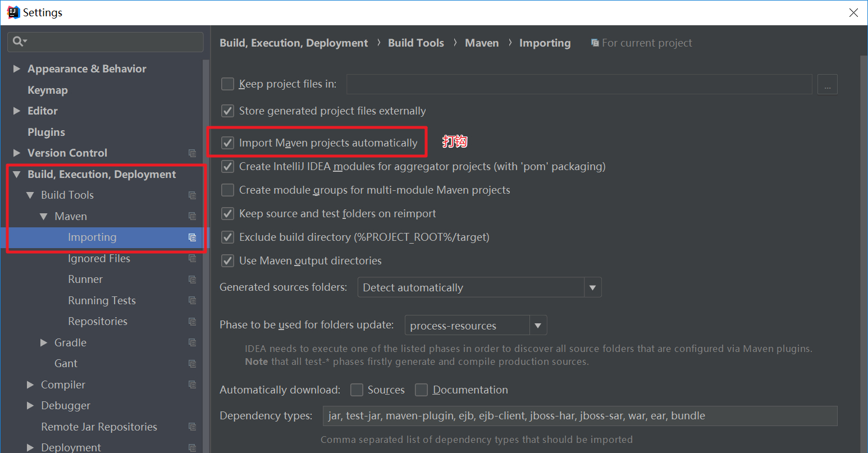The height and width of the screenshot is (453, 868).
Task: Click Build, Execution, Deployment breadcrumb
Action: point(294,43)
